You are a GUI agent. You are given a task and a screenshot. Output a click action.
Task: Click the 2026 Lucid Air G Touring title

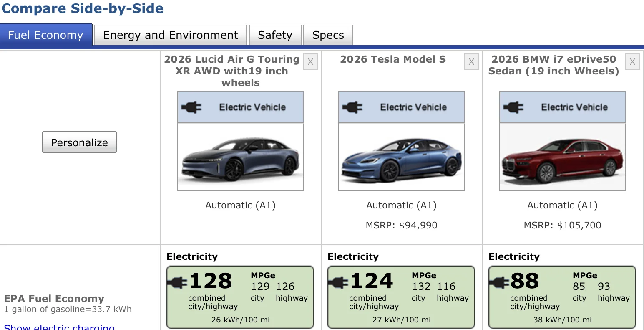point(232,71)
